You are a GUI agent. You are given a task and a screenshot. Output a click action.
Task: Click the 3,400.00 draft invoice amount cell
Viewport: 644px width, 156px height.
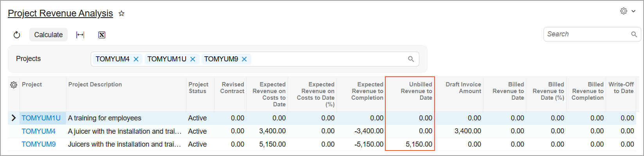point(459,131)
